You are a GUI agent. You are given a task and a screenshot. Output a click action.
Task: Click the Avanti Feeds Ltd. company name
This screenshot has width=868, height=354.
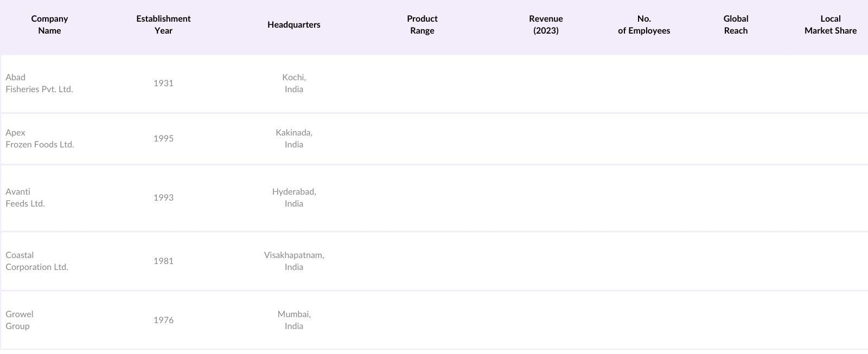point(25,198)
